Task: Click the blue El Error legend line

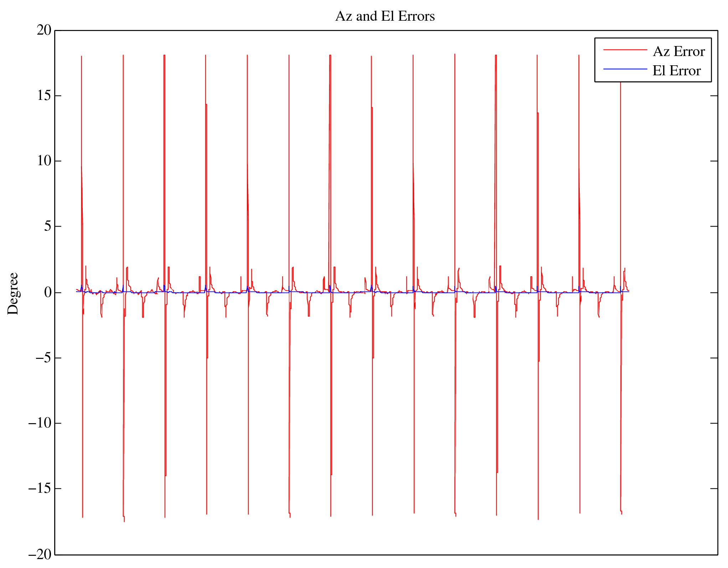Action: pos(625,69)
